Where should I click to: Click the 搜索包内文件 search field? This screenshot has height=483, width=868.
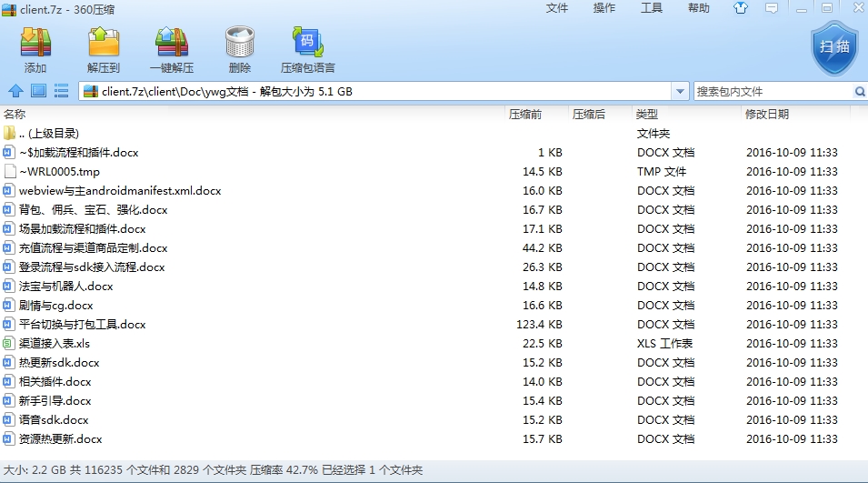click(x=773, y=92)
